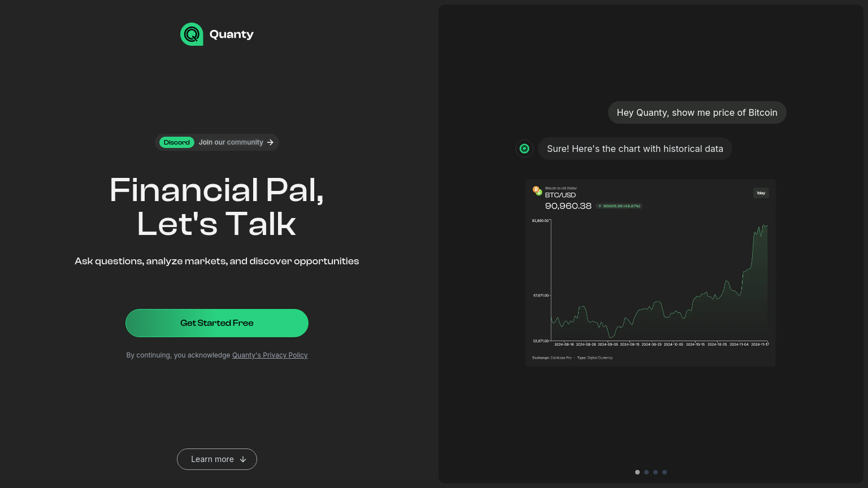Click the green Quanty logo icon

pos(192,34)
